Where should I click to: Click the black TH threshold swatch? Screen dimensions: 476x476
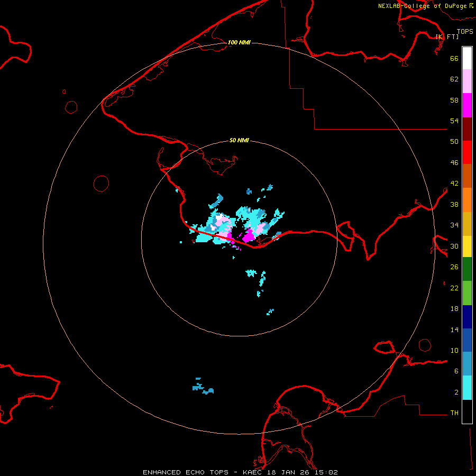467,411
